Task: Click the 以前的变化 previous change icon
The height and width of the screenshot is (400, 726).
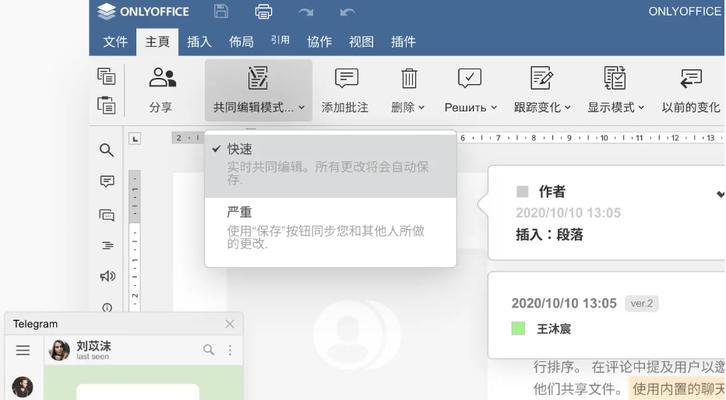Action: point(691,78)
